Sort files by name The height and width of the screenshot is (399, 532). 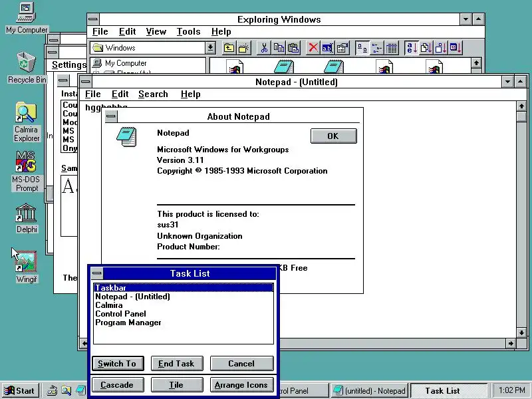412,48
